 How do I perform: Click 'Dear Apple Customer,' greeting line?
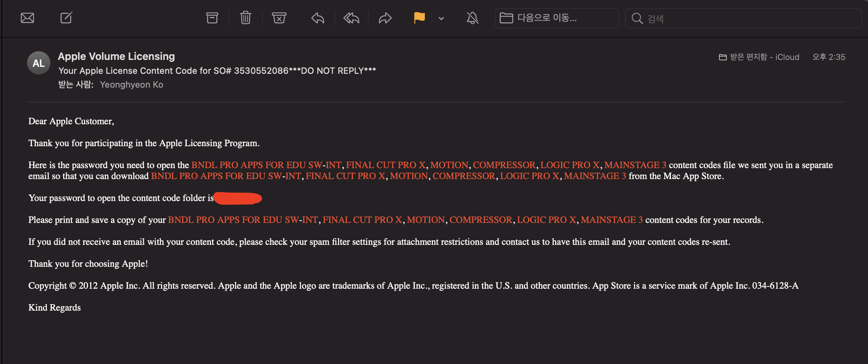click(x=71, y=121)
